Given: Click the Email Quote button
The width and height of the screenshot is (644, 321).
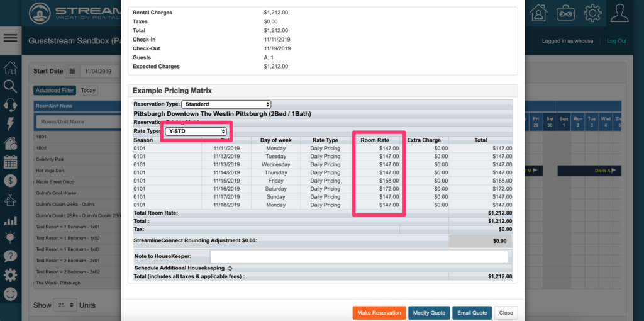Looking at the screenshot, I should [x=472, y=313].
